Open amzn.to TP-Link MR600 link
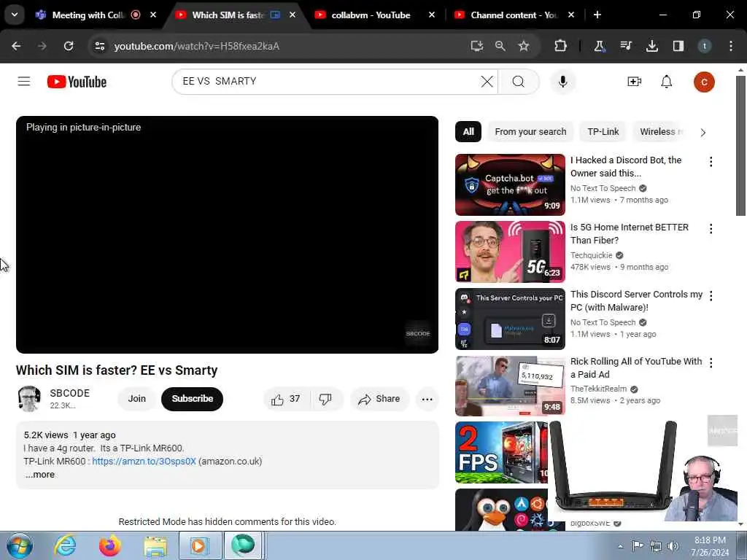The image size is (747, 560). pyautogui.click(x=144, y=462)
